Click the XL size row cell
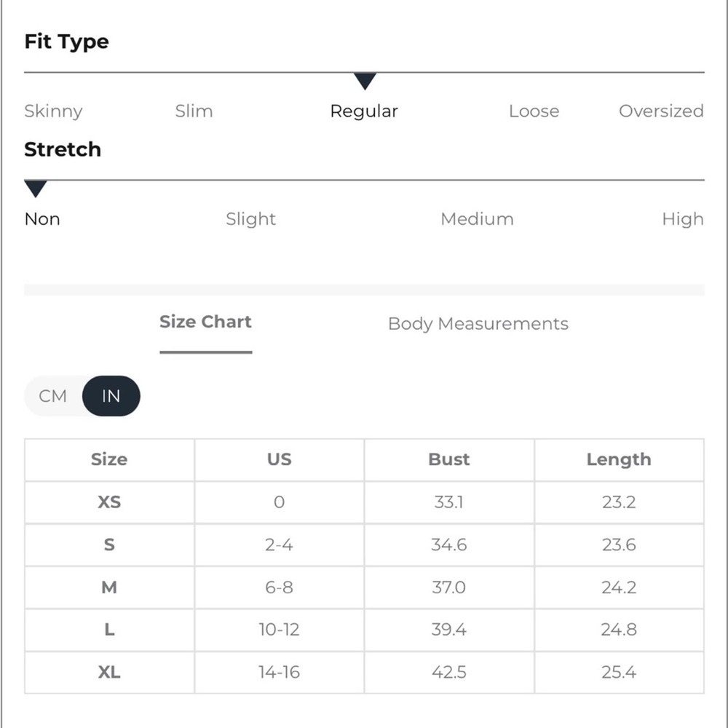Viewport: 728px width, 728px height. [x=110, y=672]
